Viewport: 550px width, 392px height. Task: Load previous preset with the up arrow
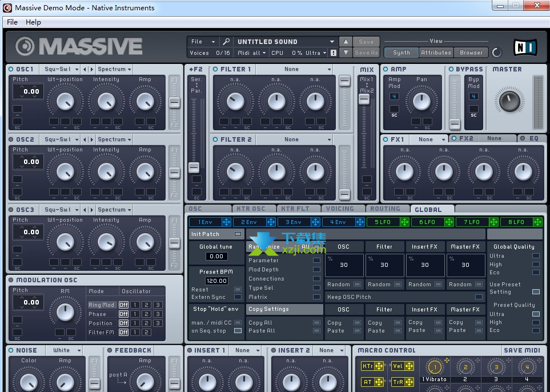coord(346,41)
